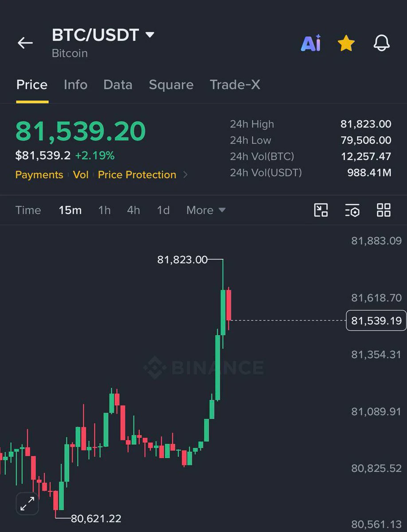Expand the More timeframes dropdown
Viewport: 407px width, 532px height.
(x=206, y=210)
